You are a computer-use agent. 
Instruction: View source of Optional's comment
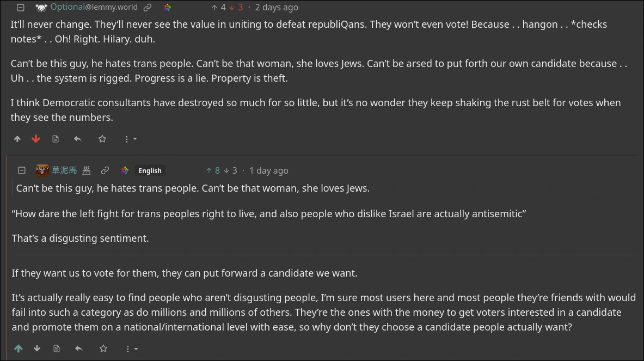tap(56, 139)
